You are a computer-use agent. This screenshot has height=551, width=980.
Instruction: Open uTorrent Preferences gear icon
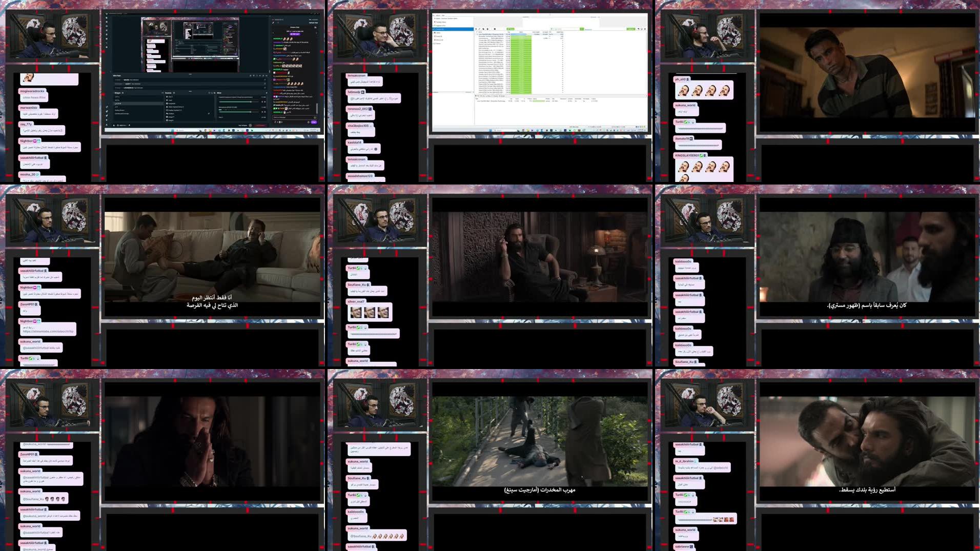coord(645,29)
